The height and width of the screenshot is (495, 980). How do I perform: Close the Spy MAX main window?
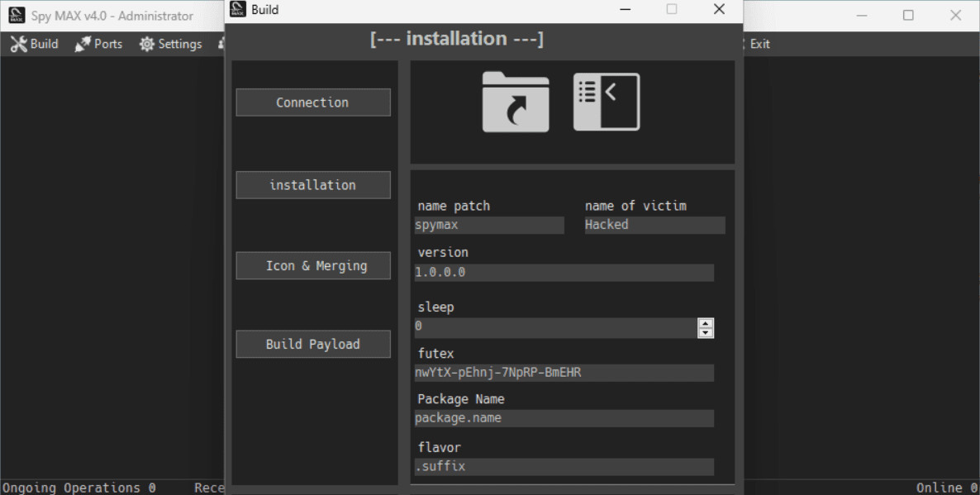[x=956, y=16]
